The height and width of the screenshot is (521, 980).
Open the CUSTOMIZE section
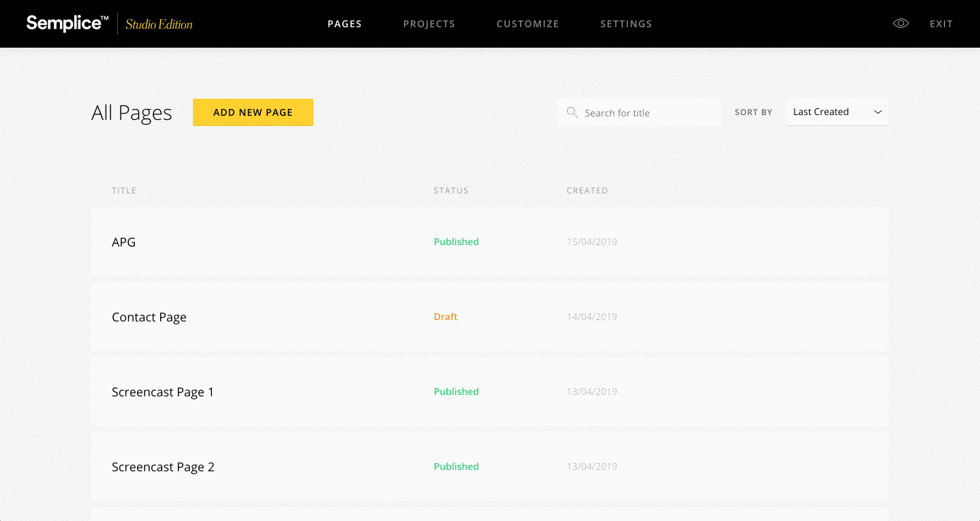click(x=527, y=23)
